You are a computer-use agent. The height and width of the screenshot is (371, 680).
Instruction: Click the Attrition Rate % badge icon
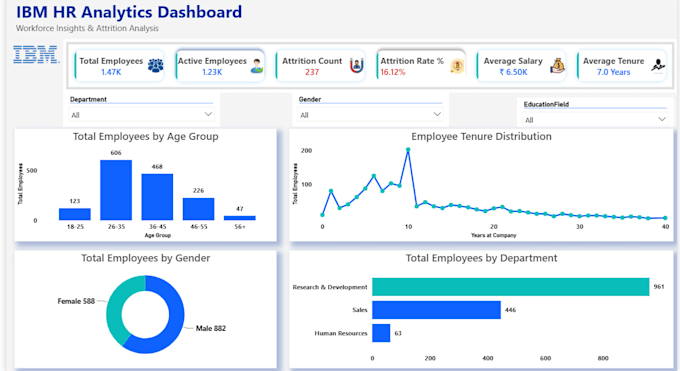457,66
